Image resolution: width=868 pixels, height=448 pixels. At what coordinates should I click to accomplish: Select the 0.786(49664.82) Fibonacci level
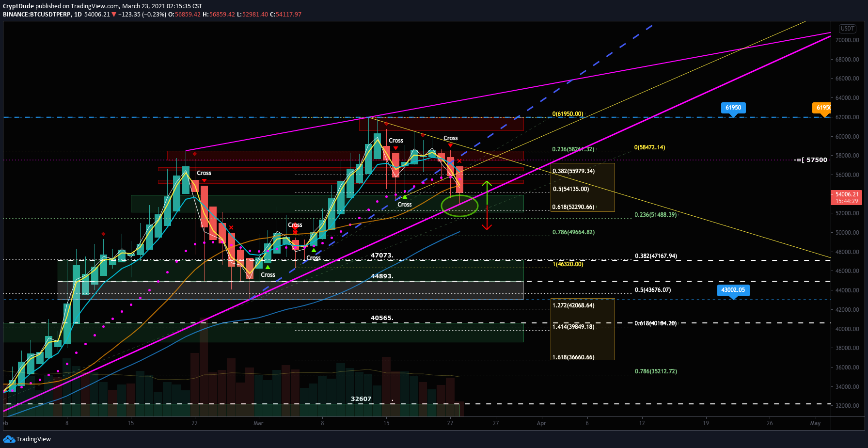[573, 232]
